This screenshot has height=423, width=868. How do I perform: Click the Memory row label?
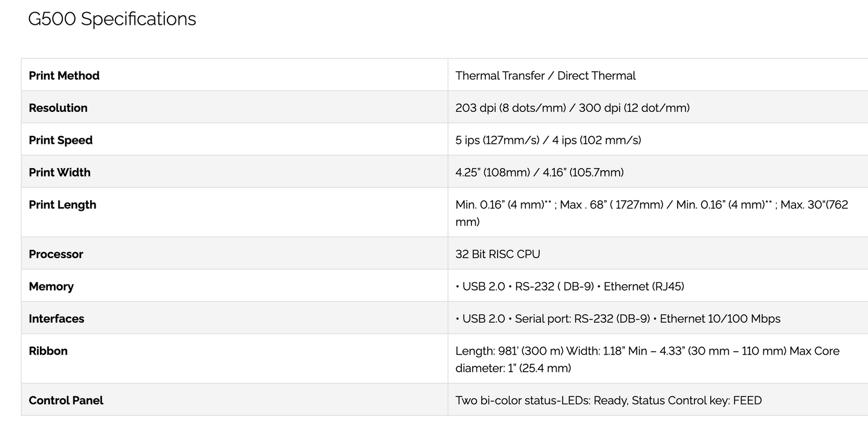pyautogui.click(x=51, y=286)
